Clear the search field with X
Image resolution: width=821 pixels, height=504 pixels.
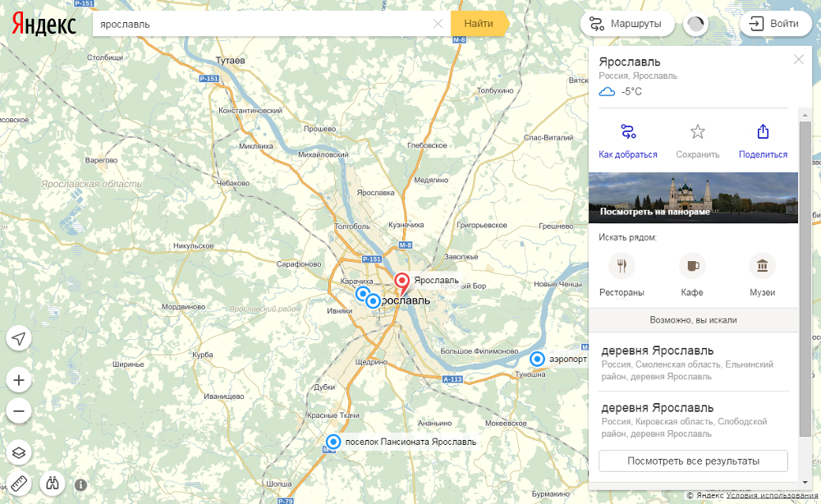tap(438, 24)
